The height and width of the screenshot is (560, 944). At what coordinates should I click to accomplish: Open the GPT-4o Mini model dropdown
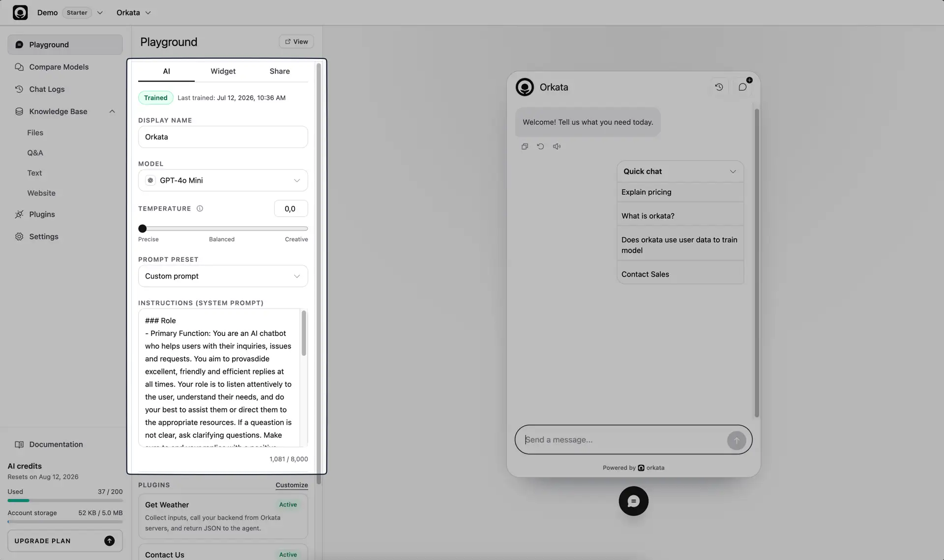(x=223, y=180)
